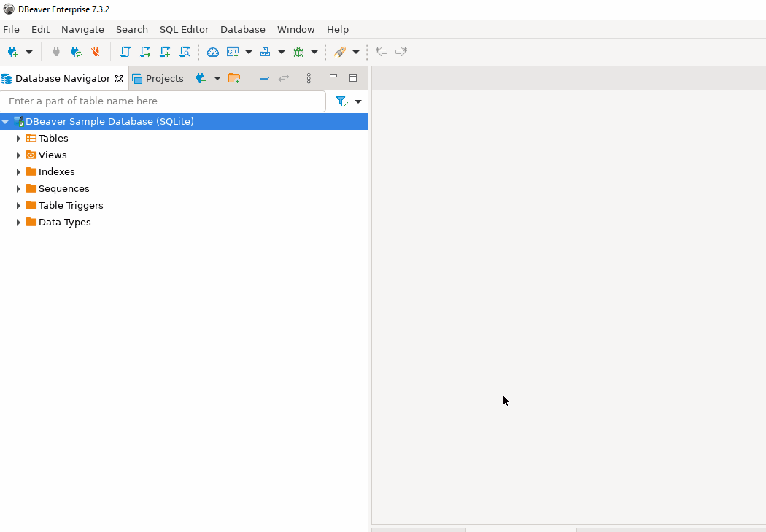
Task: Open dropdown next to the marker pen icon
Action: (356, 52)
